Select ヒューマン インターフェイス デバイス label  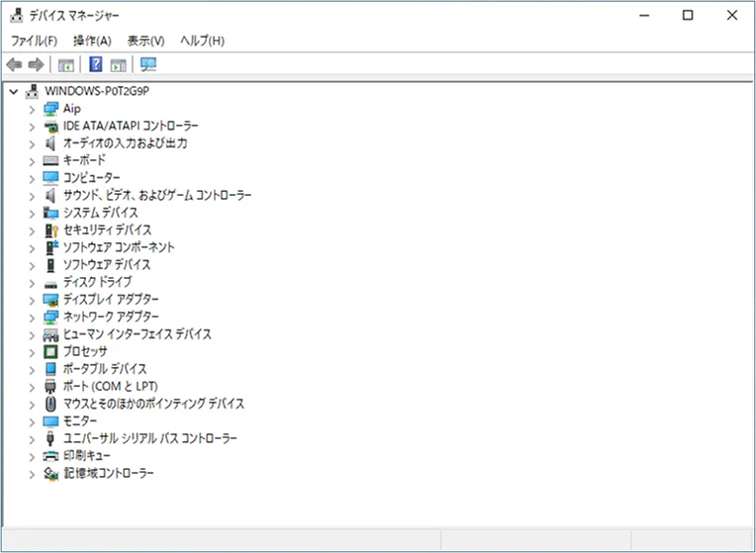click(x=138, y=334)
